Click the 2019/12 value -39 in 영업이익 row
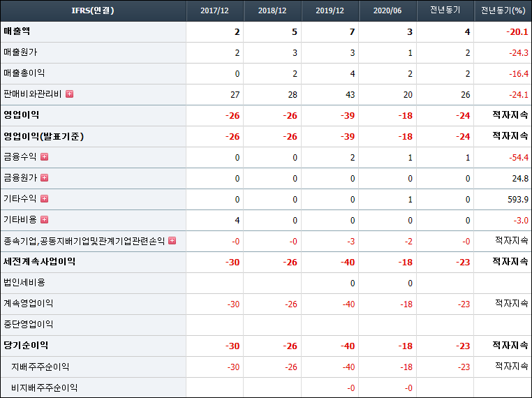The height and width of the screenshot is (398, 532). [x=348, y=116]
